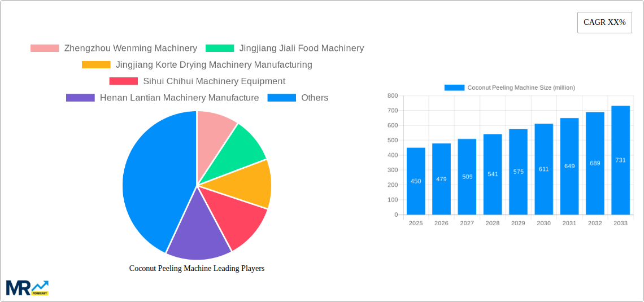The height and width of the screenshot is (302, 644).
Task: Click the 400 y-axis label
Action: [x=392, y=155]
